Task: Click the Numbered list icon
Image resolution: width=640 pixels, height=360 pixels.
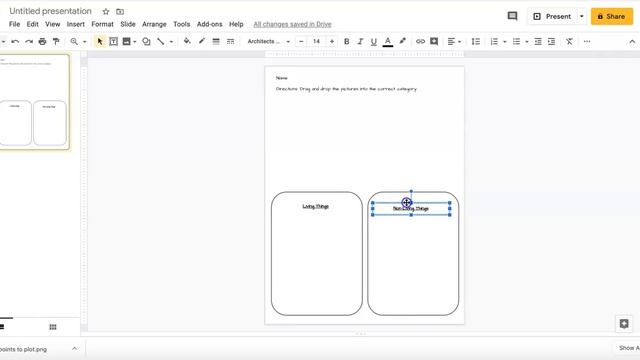Action: 494,42
